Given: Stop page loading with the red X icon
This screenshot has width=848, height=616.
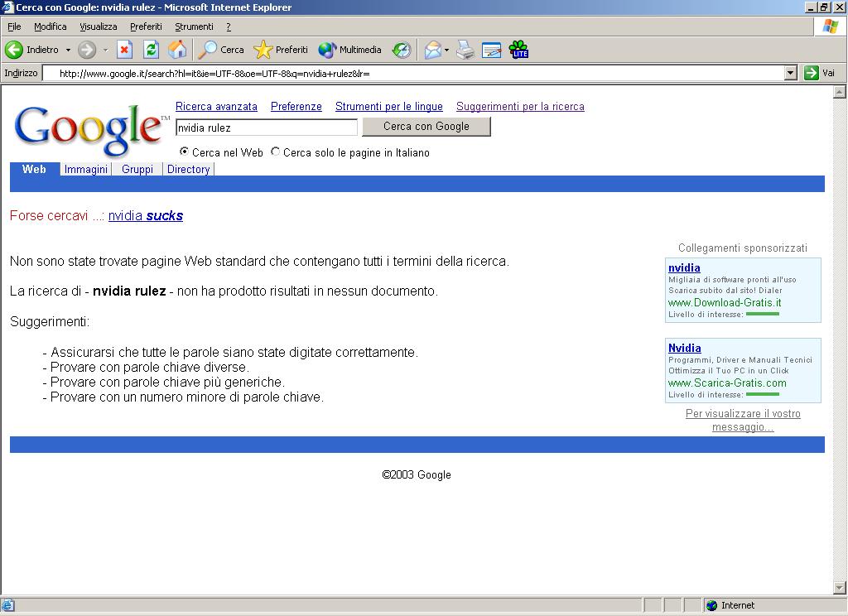Looking at the screenshot, I should tap(124, 50).
